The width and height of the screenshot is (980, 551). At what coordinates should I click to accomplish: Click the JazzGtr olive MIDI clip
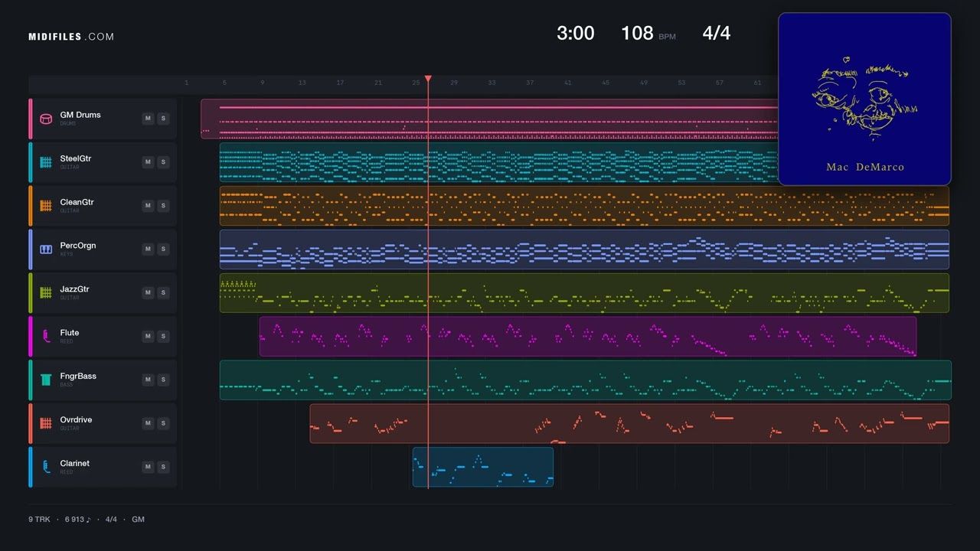[584, 293]
